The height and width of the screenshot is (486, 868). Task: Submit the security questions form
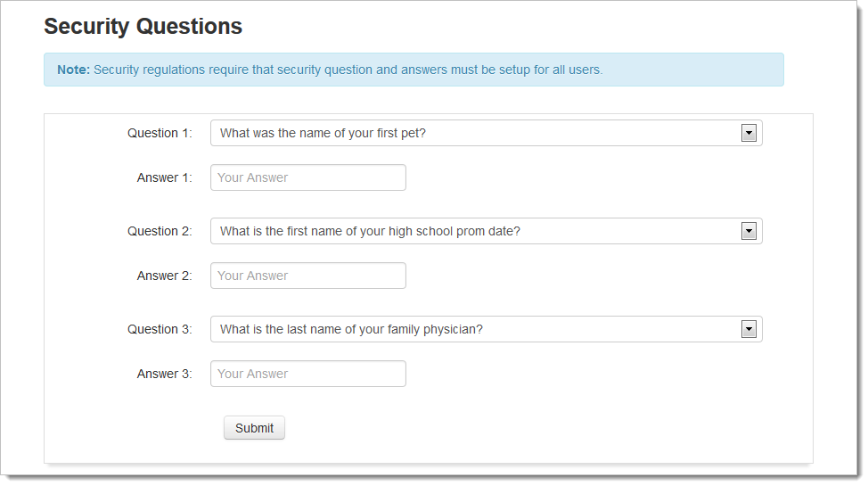pos(254,428)
